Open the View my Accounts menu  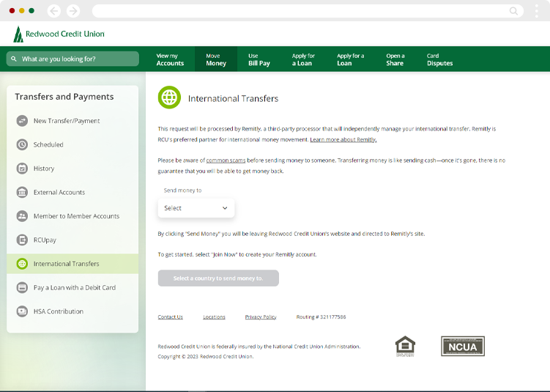click(x=170, y=59)
